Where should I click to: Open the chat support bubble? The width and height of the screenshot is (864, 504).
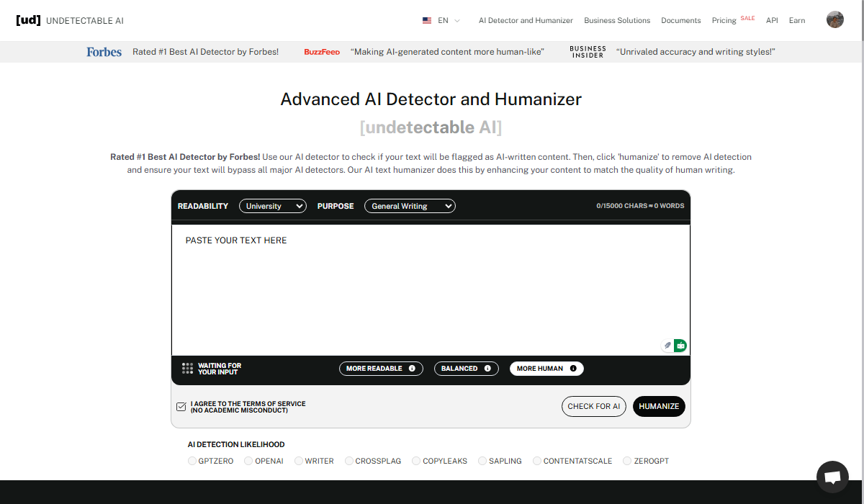[832, 477]
